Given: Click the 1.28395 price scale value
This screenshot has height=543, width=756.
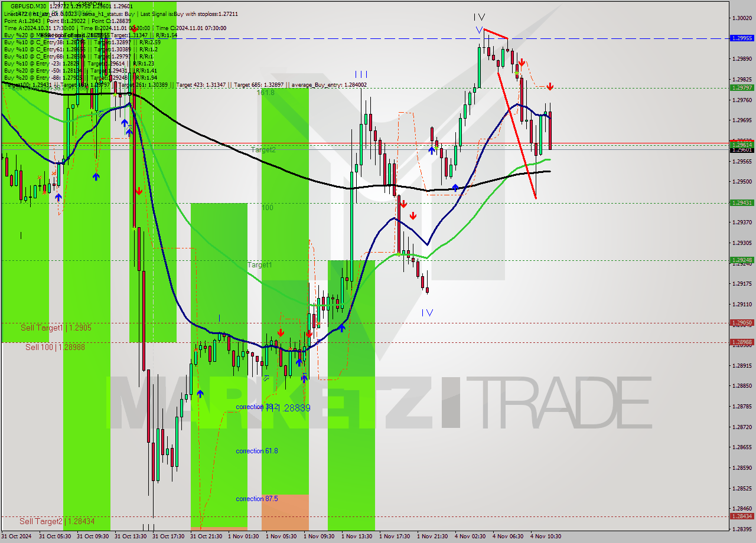Looking at the screenshot, I should (742, 529).
